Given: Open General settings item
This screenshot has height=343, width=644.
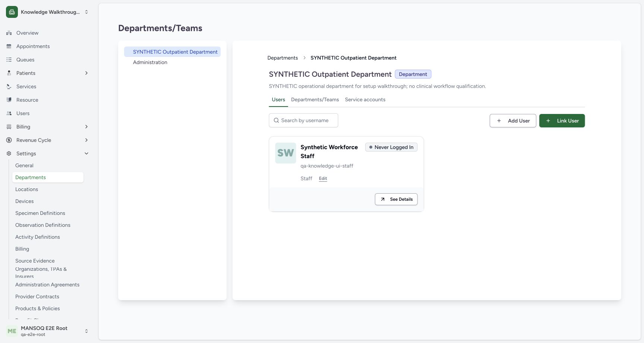Looking at the screenshot, I should click(x=48, y=165).
